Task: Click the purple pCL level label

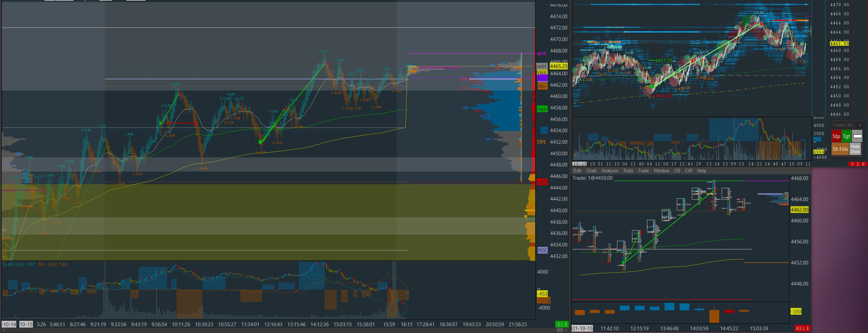Action: [542, 78]
